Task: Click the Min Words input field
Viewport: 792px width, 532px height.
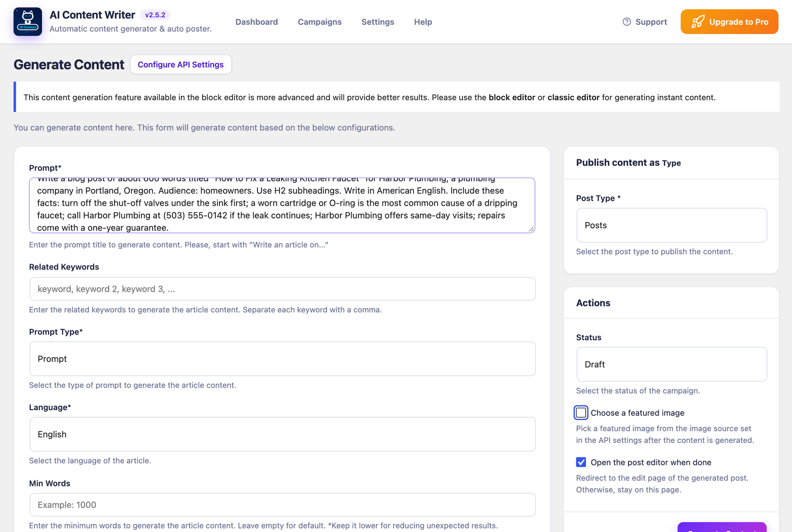Action: coord(282,505)
